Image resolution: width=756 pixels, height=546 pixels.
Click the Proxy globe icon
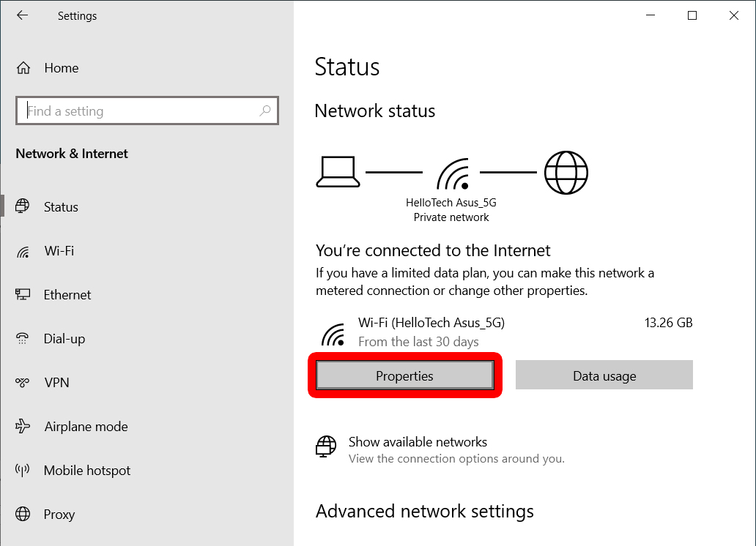click(x=24, y=514)
